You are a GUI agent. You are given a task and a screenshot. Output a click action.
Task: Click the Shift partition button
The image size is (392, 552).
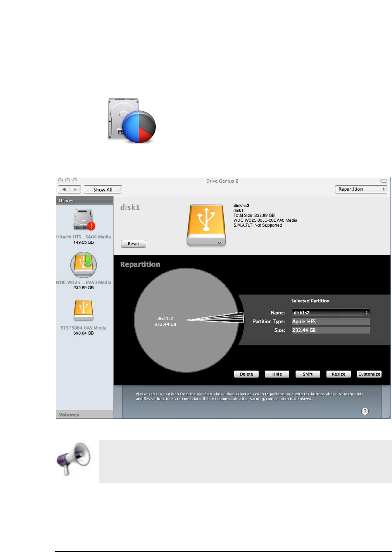[x=308, y=374]
